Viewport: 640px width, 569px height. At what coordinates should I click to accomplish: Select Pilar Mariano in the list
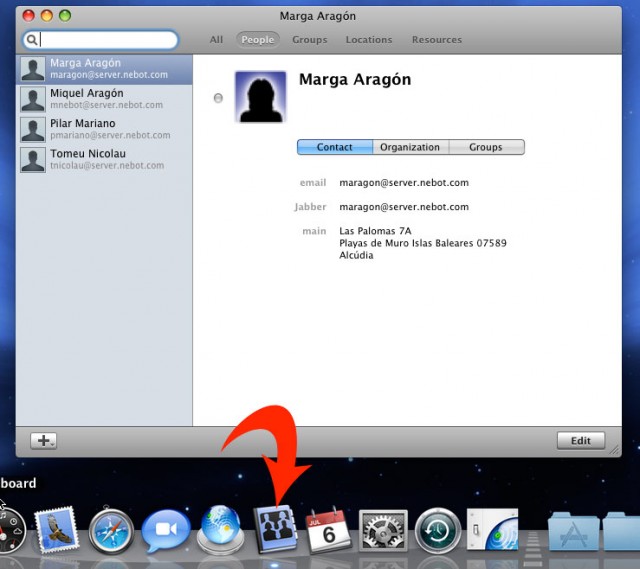click(104, 129)
